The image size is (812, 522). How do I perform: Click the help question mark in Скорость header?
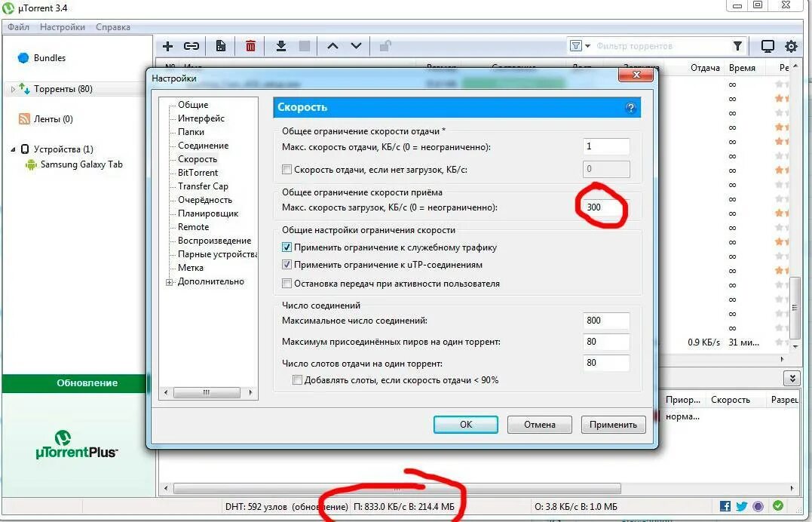coord(630,108)
